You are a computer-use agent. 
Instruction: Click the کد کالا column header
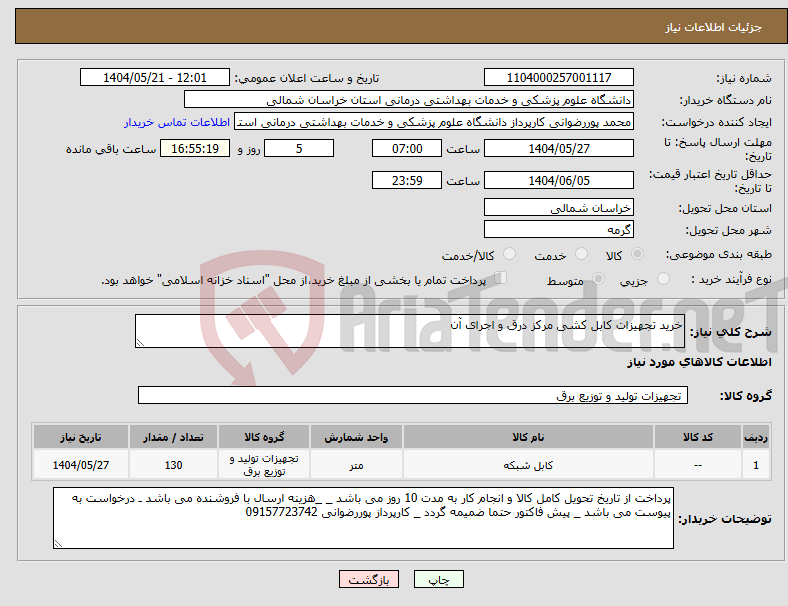(x=698, y=437)
